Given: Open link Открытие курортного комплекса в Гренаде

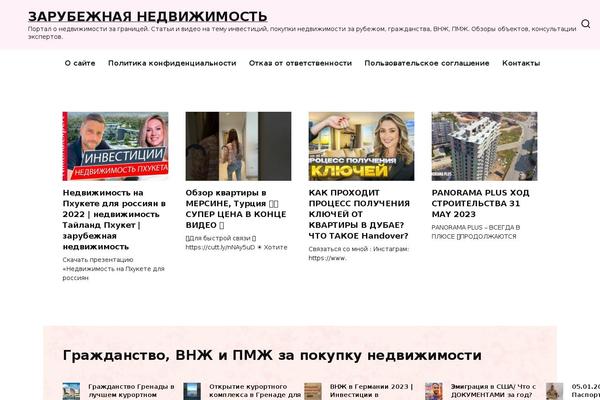Looking at the screenshot, I should 255,391.
